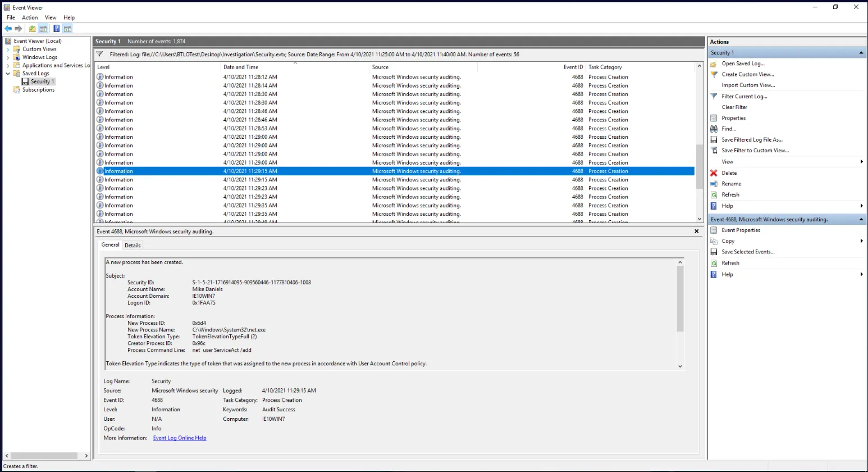The height and width of the screenshot is (472, 868).
Task: Open the File menu
Action: tap(11, 18)
